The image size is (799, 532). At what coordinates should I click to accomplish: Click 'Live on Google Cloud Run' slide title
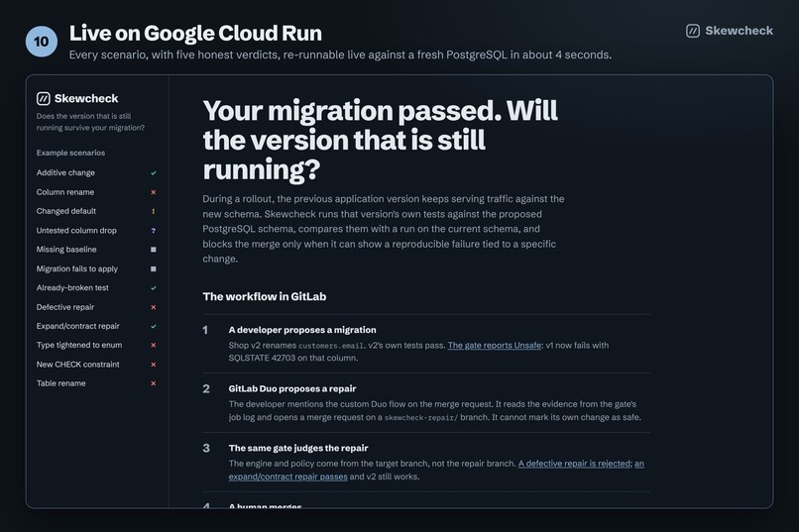195,33
